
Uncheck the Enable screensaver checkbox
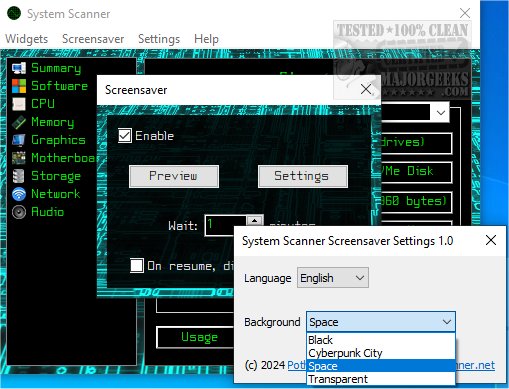[125, 136]
